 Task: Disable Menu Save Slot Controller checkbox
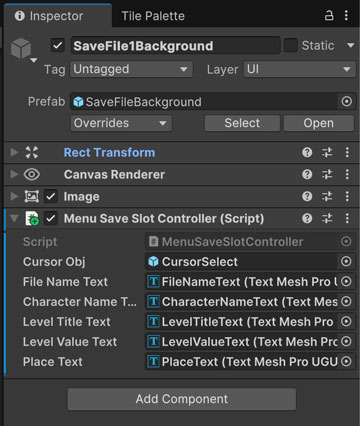51,219
